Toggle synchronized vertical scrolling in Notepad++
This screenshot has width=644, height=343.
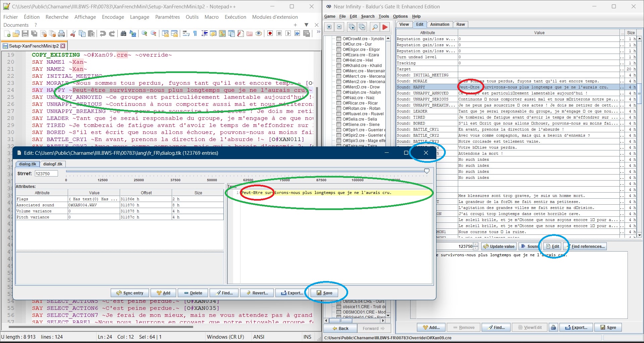(165, 33)
